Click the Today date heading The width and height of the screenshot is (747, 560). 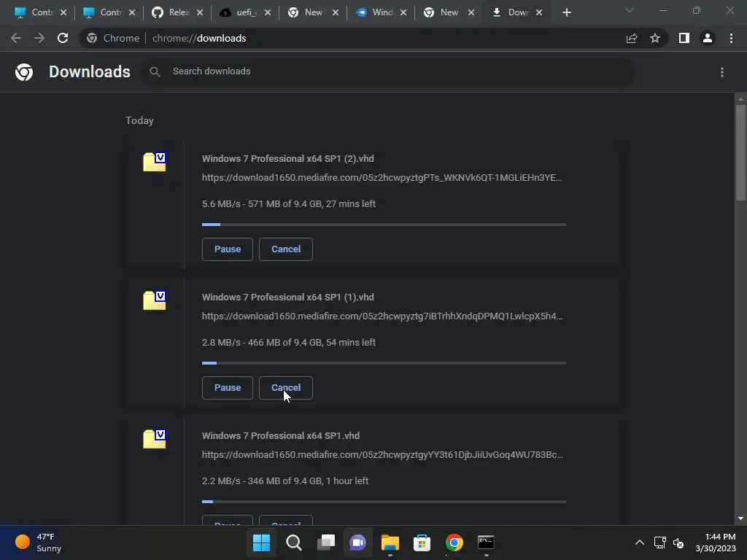point(139,120)
